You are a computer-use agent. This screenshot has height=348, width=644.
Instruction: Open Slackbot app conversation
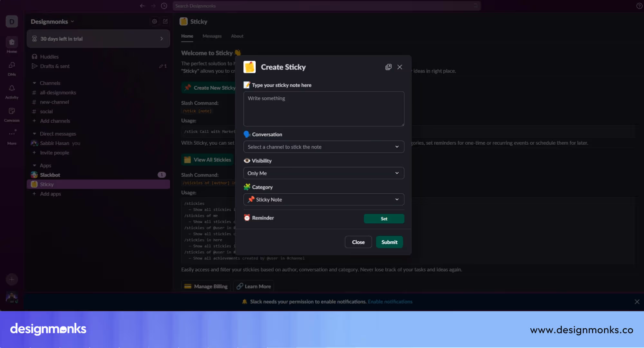98,175
